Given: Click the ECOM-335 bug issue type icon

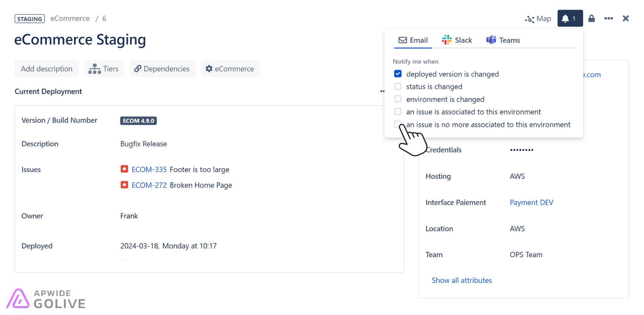Looking at the screenshot, I should [124, 169].
